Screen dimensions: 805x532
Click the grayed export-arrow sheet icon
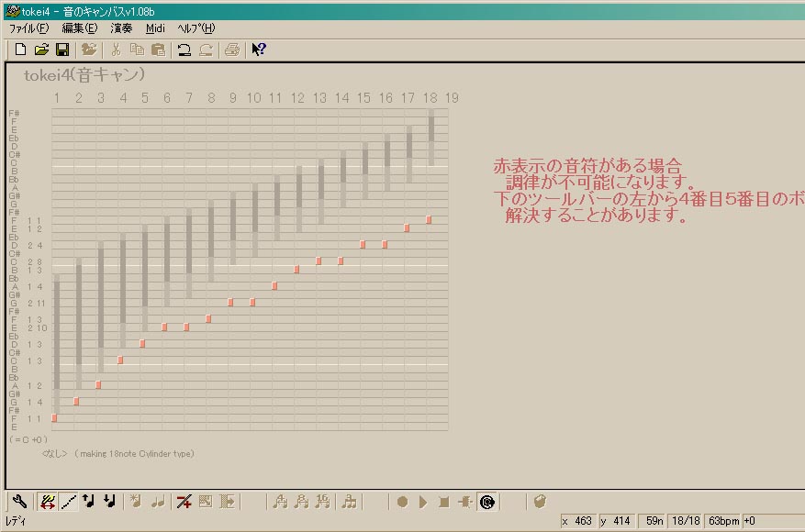227,501
